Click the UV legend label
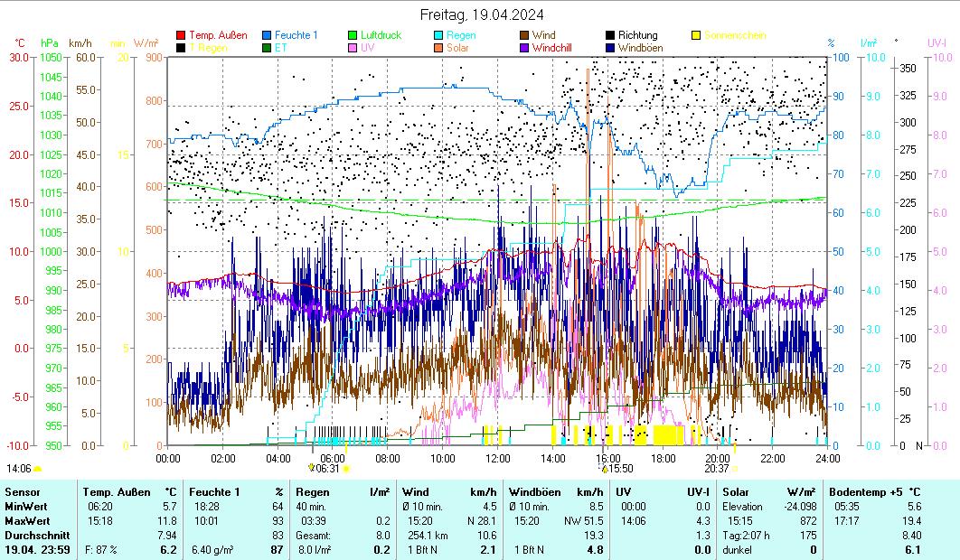Screen dimensions: 960x560 368,47
